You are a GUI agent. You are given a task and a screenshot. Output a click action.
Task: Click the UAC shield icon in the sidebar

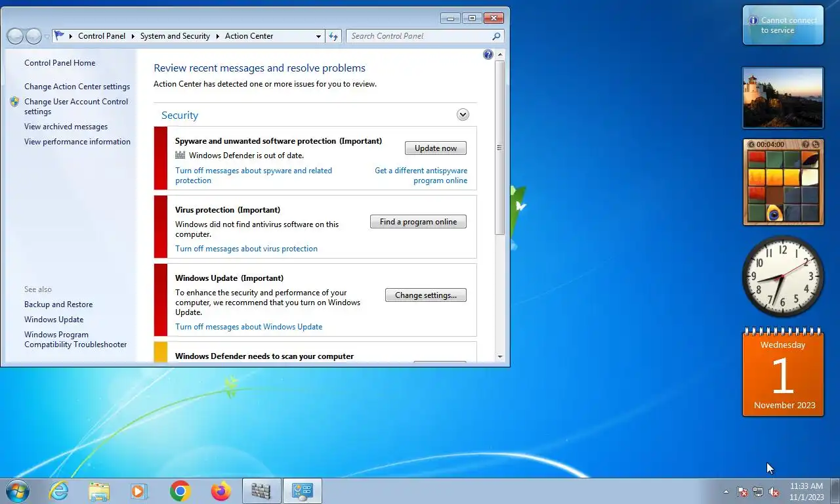tap(14, 102)
